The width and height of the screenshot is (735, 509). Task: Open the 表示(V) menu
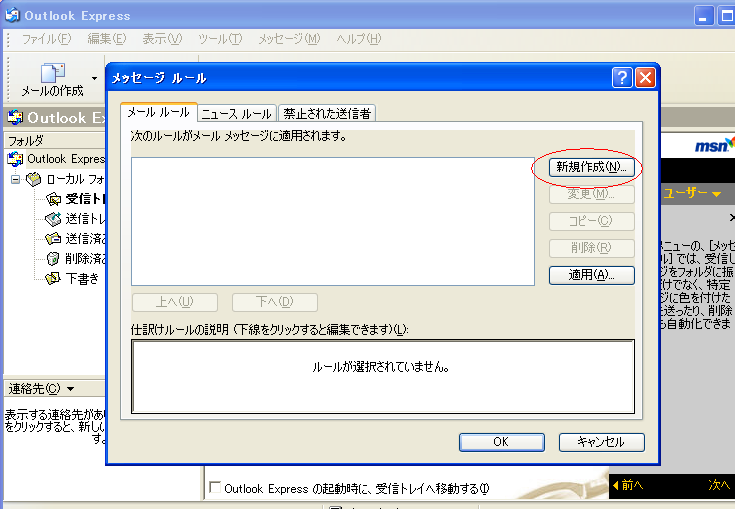pyautogui.click(x=162, y=39)
